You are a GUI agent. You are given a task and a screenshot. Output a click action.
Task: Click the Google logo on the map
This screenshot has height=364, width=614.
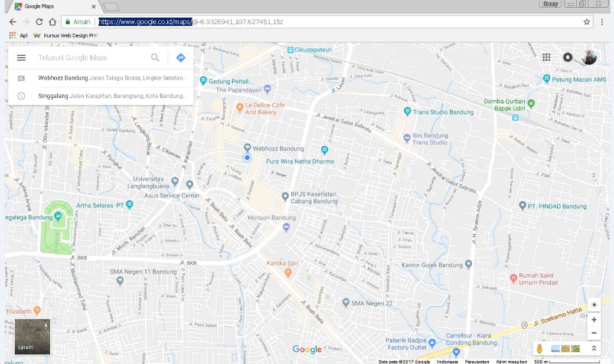point(307,349)
